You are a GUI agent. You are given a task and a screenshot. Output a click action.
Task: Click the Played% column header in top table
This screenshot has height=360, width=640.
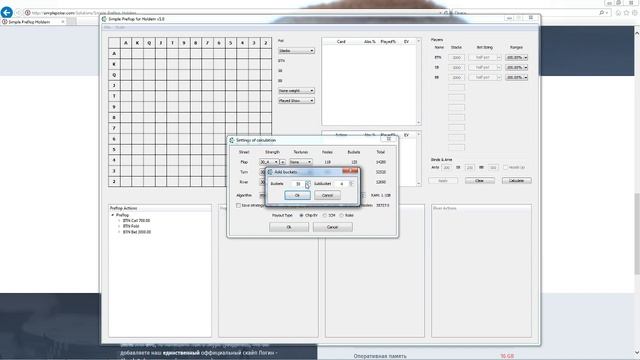pos(388,42)
